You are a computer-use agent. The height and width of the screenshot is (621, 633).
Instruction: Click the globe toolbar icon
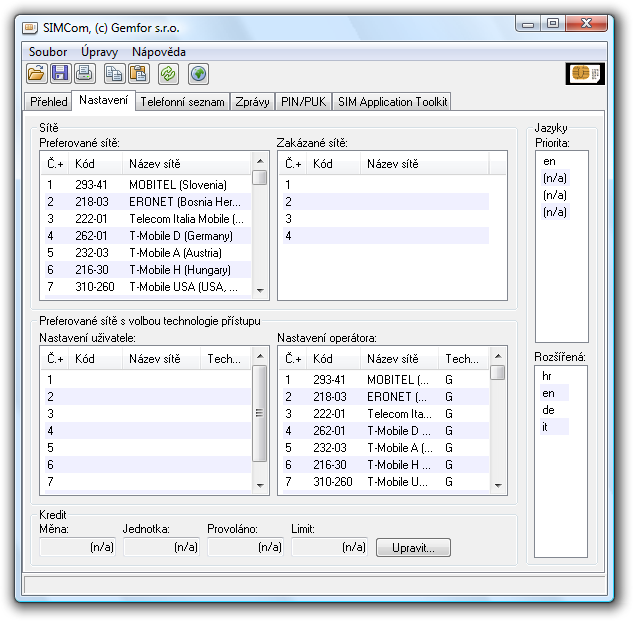tap(198, 73)
